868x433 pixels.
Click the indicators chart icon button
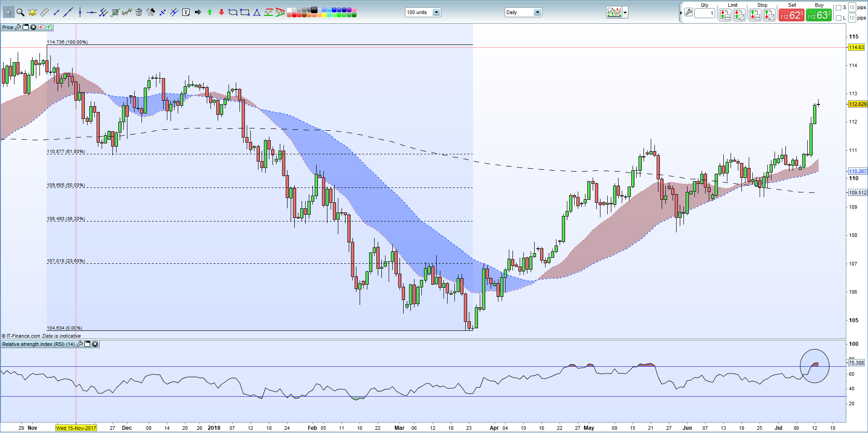[x=614, y=12]
